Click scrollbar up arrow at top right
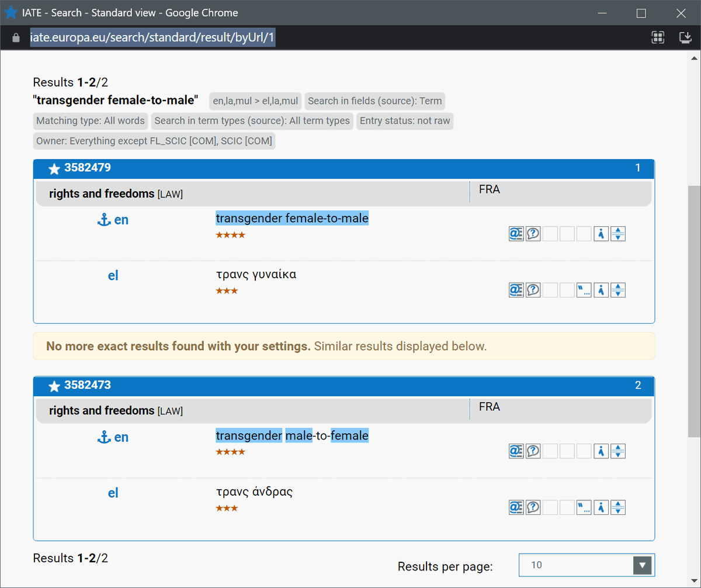This screenshot has width=701, height=588. pyautogui.click(x=694, y=58)
